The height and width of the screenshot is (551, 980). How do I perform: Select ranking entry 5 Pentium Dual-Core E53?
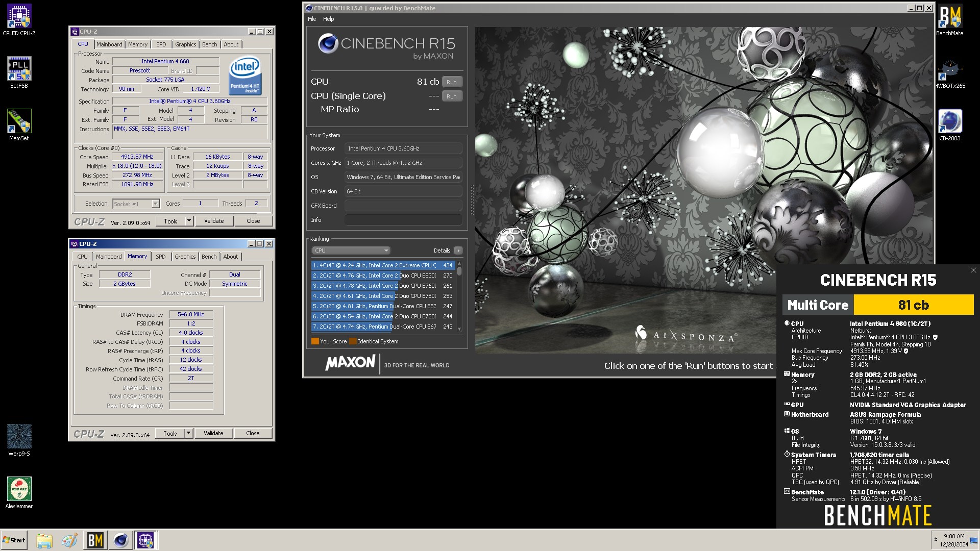[383, 306]
